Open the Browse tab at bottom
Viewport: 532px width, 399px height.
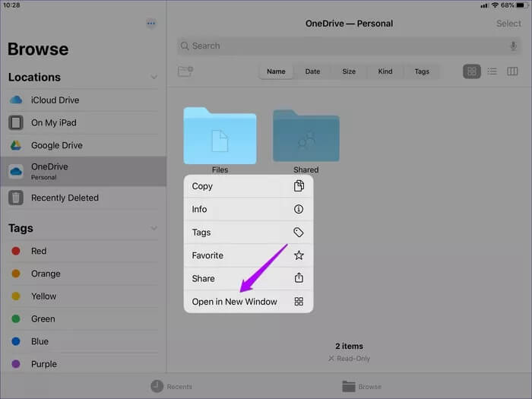pos(362,386)
